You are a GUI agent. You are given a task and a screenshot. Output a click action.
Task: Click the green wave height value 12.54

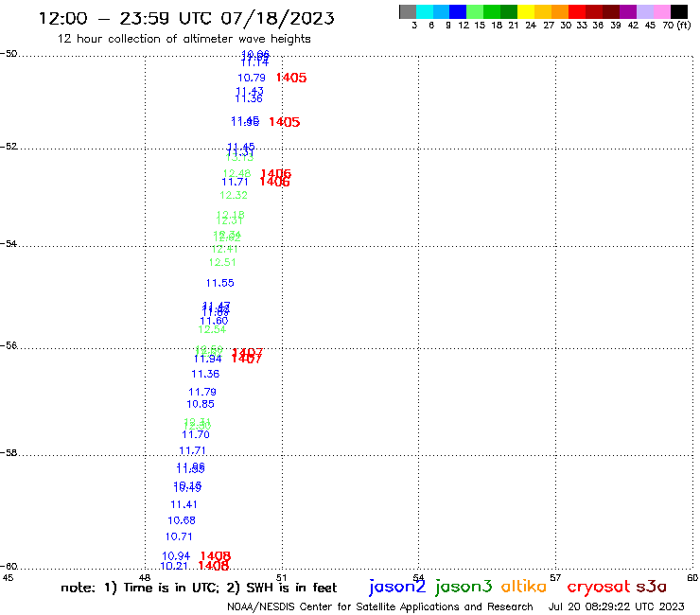click(x=212, y=329)
